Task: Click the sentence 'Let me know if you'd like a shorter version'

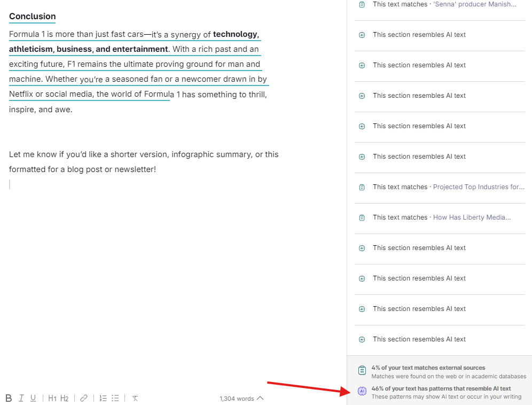Action: point(90,154)
